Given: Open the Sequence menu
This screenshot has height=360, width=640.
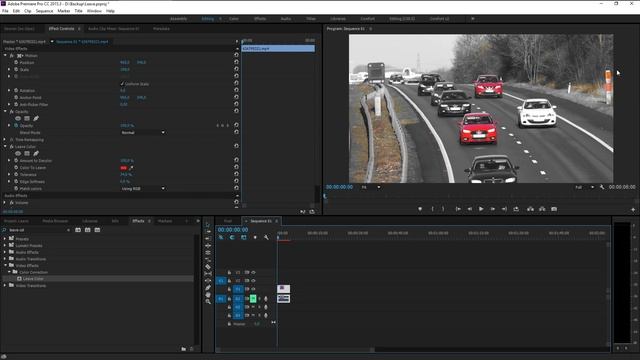Looking at the screenshot, I should click(44, 11).
